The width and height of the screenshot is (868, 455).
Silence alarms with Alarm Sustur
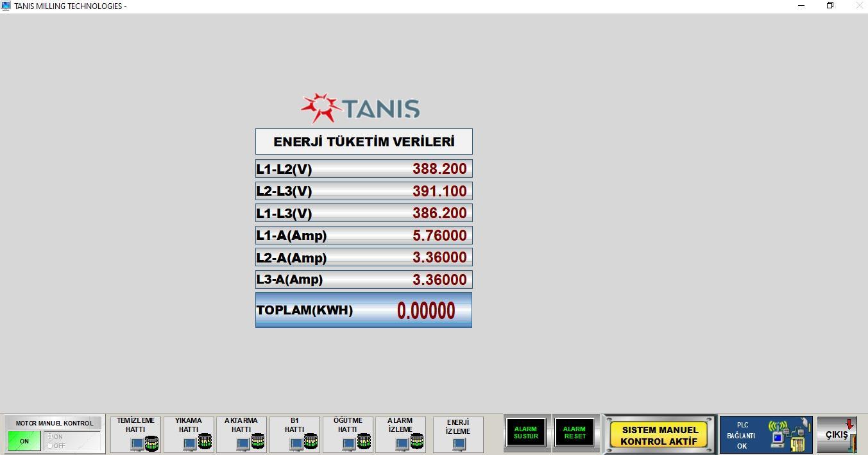click(x=526, y=433)
